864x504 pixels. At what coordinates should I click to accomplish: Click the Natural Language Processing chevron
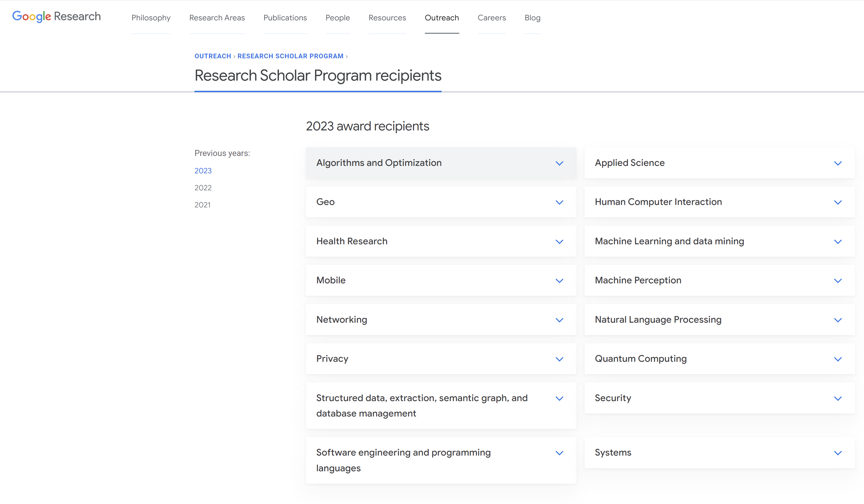(x=838, y=320)
